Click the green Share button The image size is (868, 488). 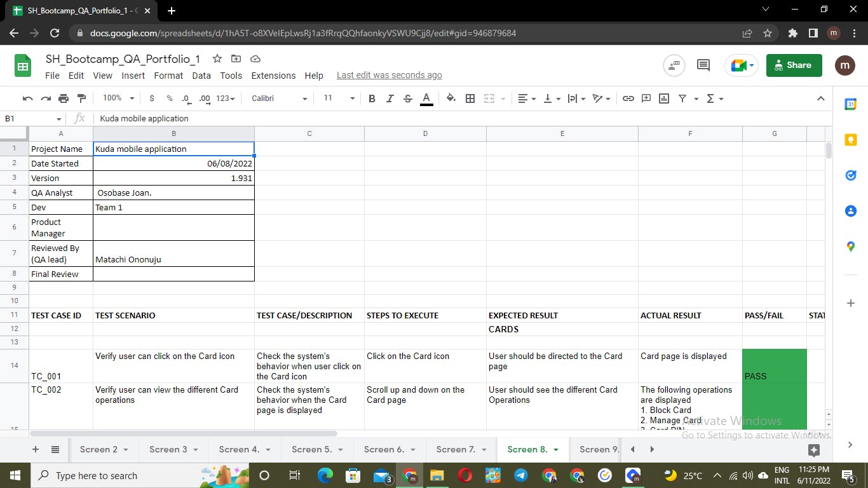click(794, 65)
